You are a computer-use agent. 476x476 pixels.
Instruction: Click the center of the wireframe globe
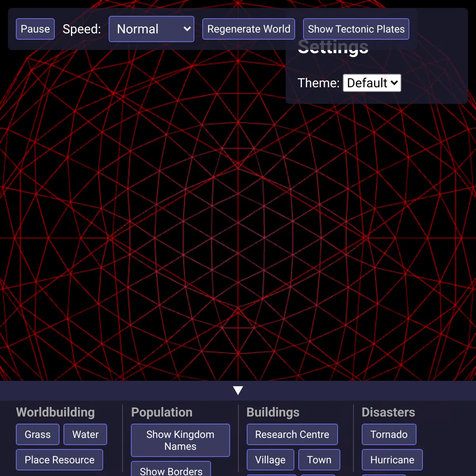point(238,238)
